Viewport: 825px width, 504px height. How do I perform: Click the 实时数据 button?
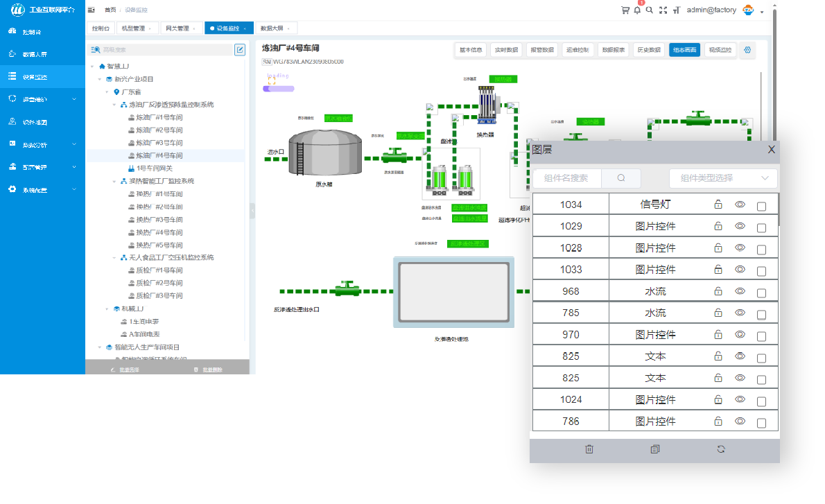(505, 50)
